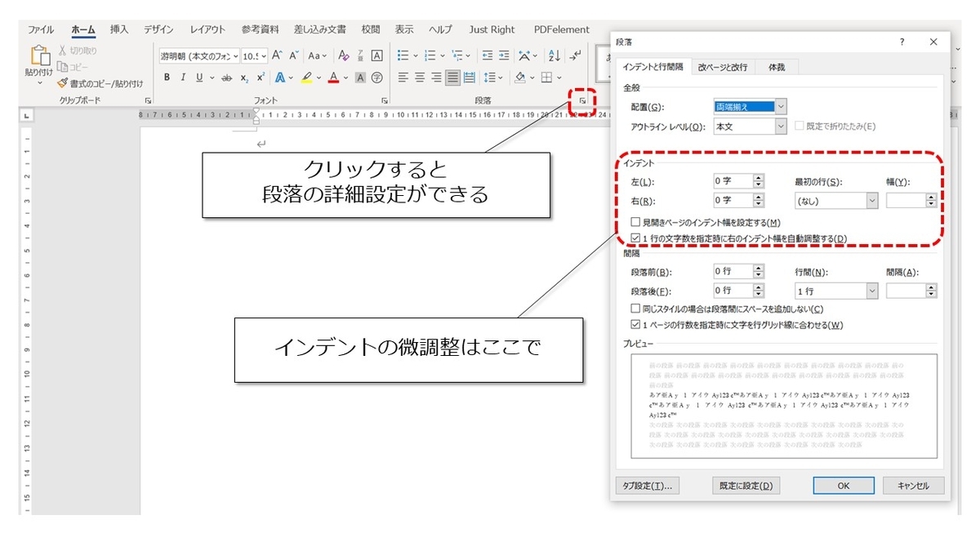Pick the text highlight color marker

coord(306,78)
